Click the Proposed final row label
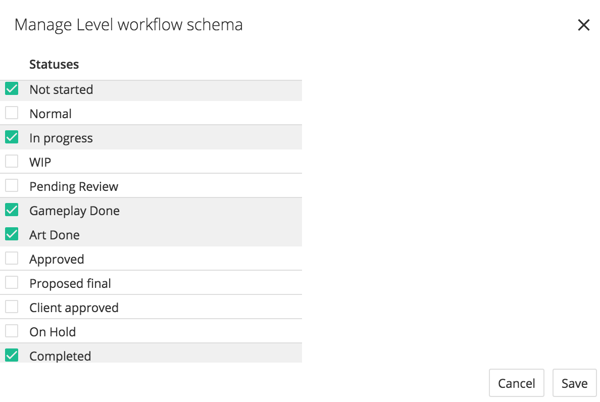Viewport: 600px width, 402px height. 70,284
